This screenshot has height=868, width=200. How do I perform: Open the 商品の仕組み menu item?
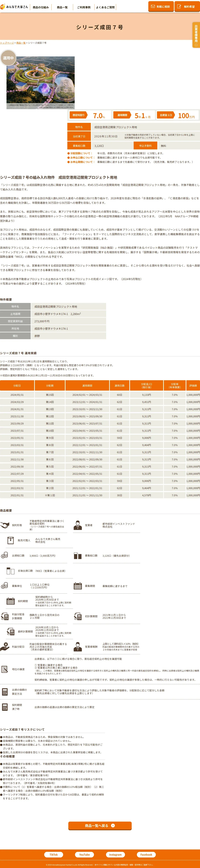(41, 7)
